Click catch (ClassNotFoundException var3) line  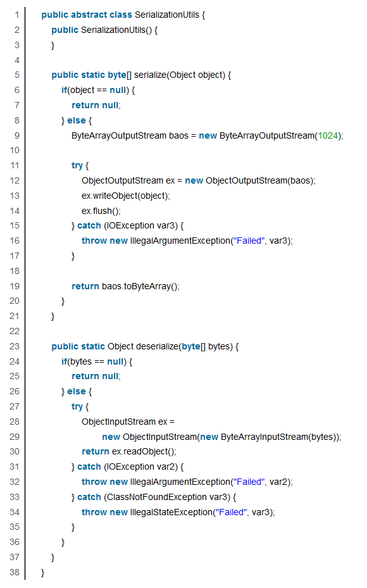tap(154, 497)
